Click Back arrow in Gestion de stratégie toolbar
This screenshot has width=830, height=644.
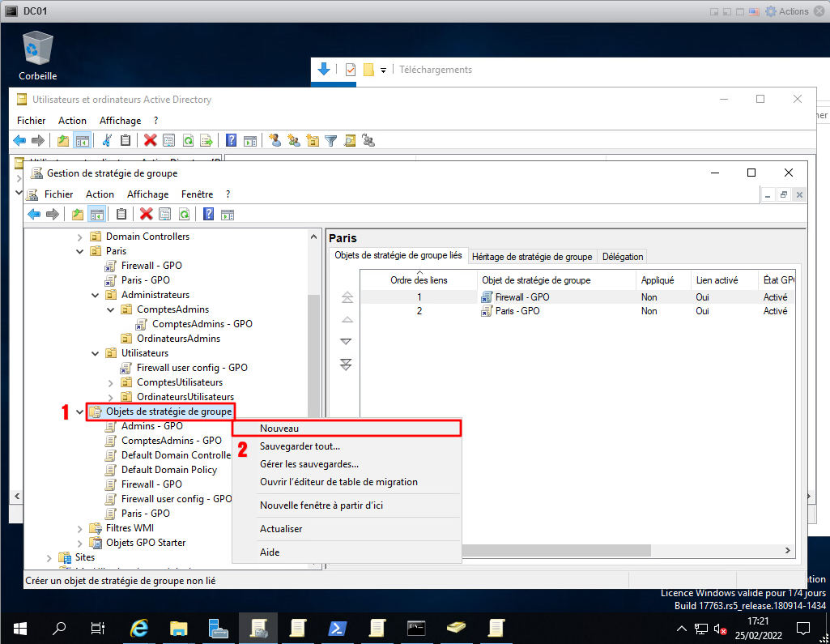[x=33, y=214]
